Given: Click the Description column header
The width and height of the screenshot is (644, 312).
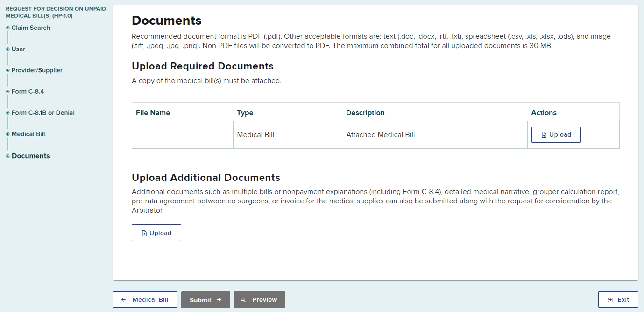Looking at the screenshot, I should pos(365,113).
